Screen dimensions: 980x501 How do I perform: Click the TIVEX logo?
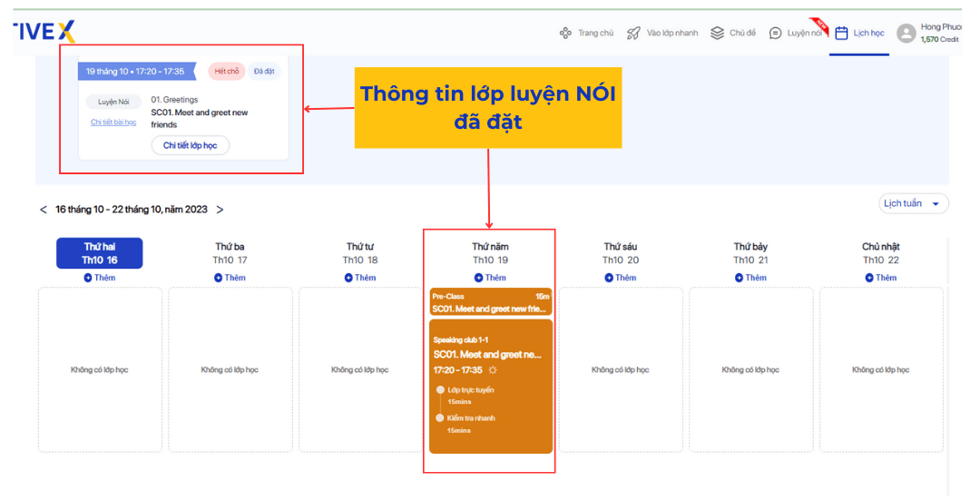44,31
